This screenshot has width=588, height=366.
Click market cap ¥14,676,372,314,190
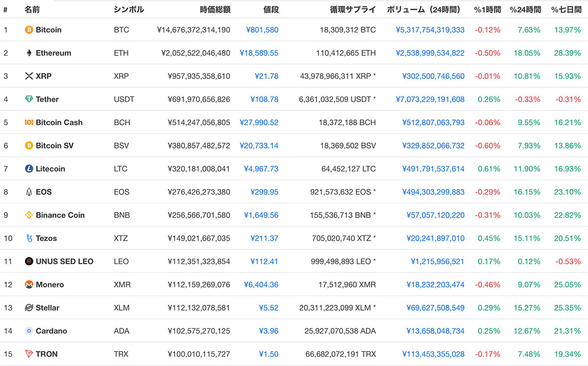[x=194, y=30]
